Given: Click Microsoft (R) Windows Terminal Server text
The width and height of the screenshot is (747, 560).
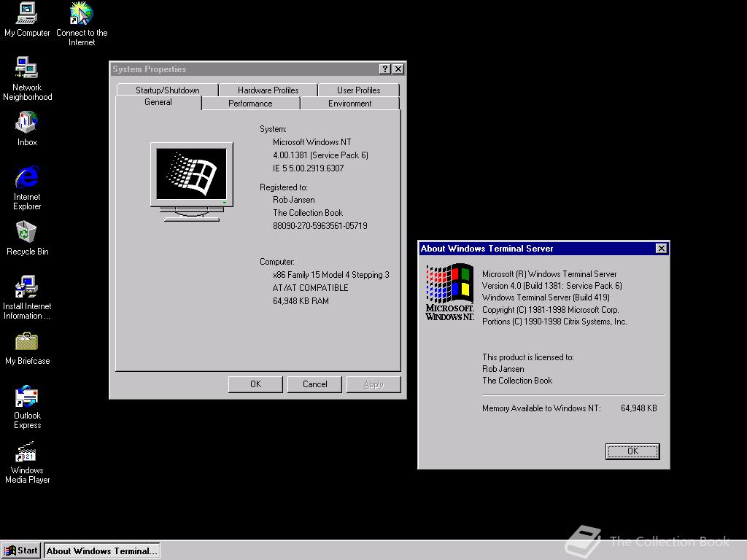Looking at the screenshot, I should (x=549, y=274).
